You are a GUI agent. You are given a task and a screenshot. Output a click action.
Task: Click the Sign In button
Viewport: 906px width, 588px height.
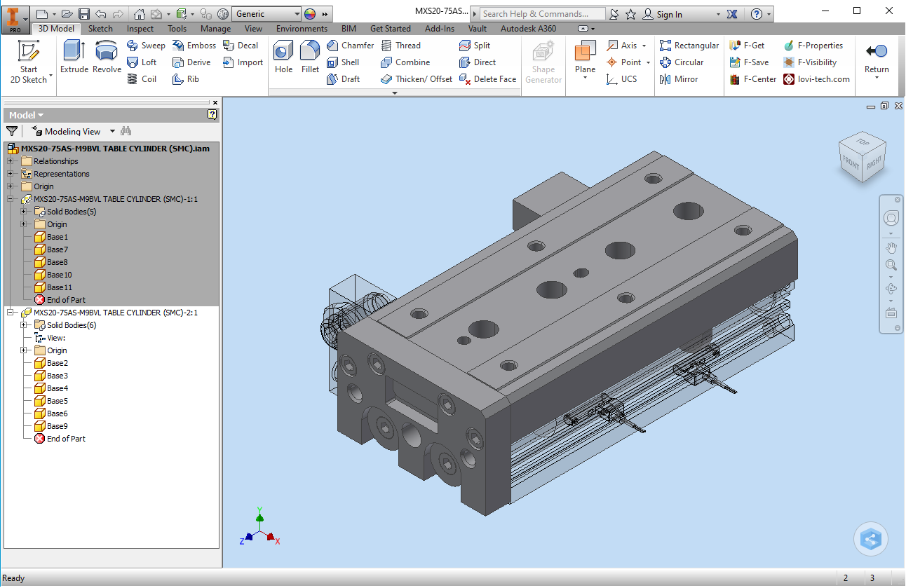point(669,14)
